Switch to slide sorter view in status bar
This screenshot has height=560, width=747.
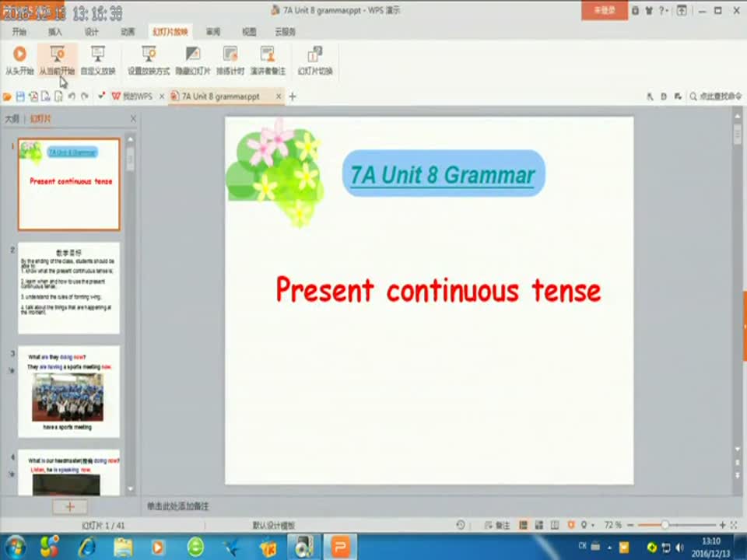538,525
